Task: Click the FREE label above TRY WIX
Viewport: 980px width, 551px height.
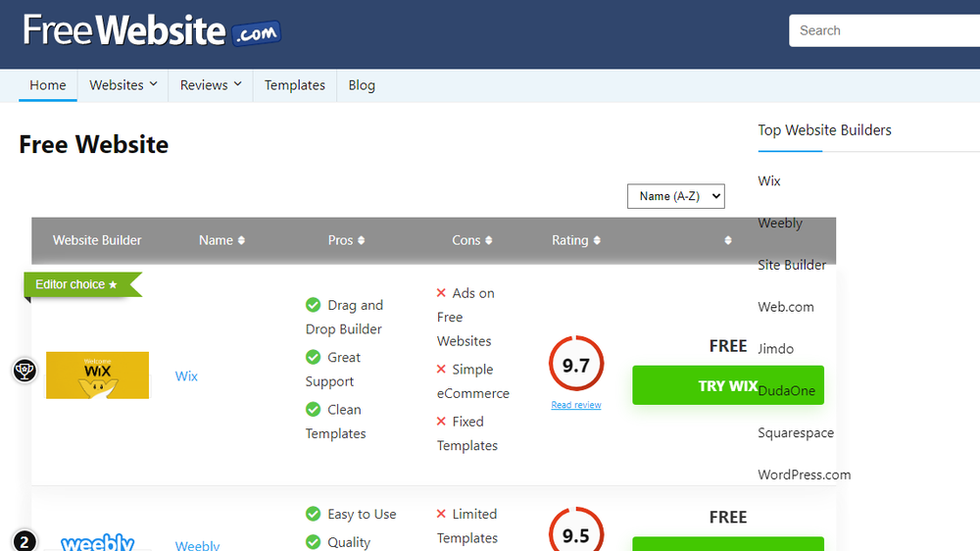Action: point(727,346)
